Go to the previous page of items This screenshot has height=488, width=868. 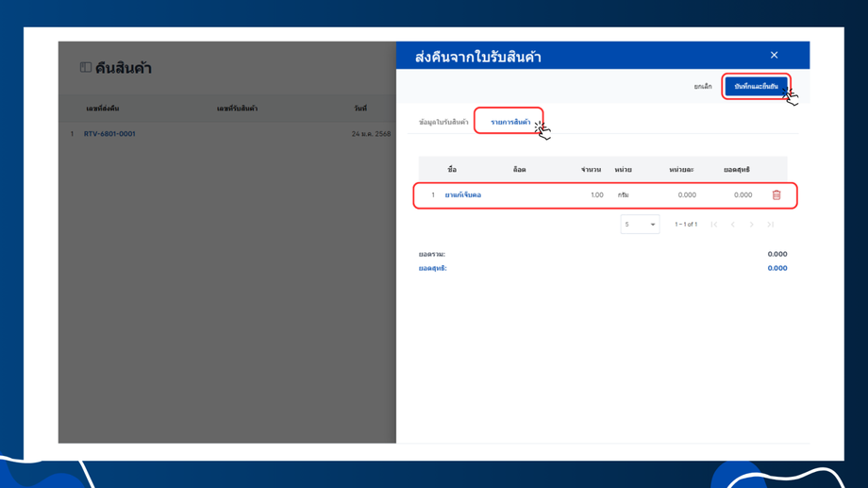733,225
